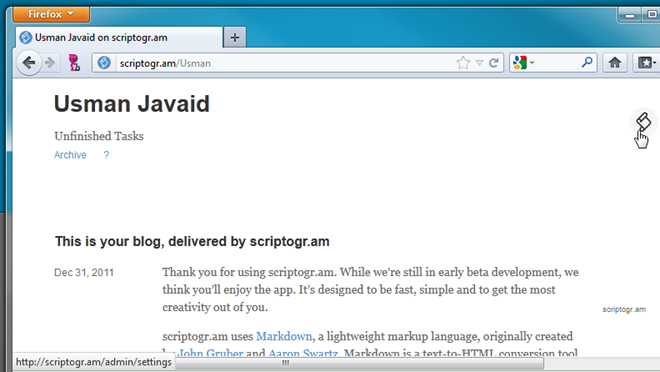Click the search magnifier icon
This screenshot has width=660, height=372.
coord(587,63)
